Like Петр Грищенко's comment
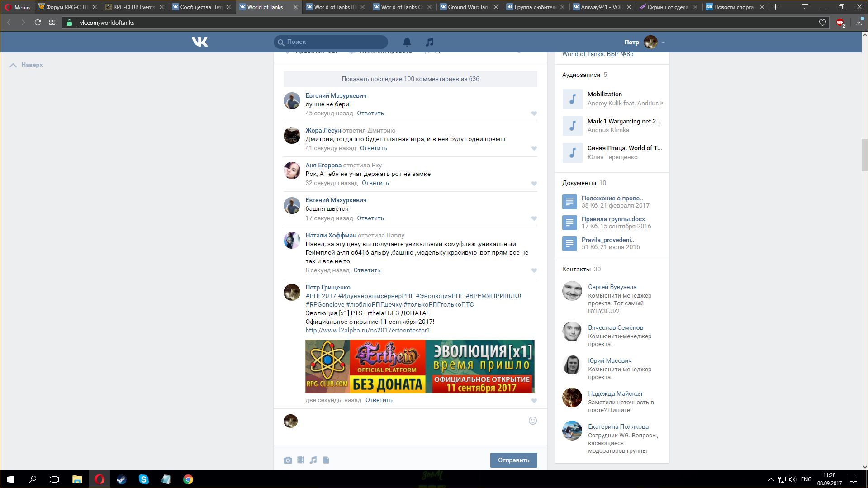The height and width of the screenshot is (488, 868). 534,401
